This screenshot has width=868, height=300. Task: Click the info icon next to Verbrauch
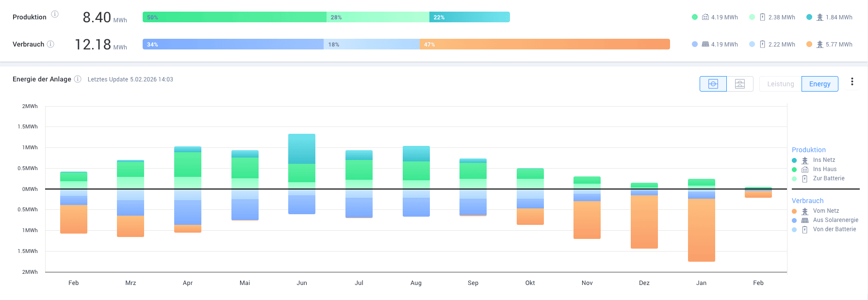pyautogui.click(x=50, y=44)
